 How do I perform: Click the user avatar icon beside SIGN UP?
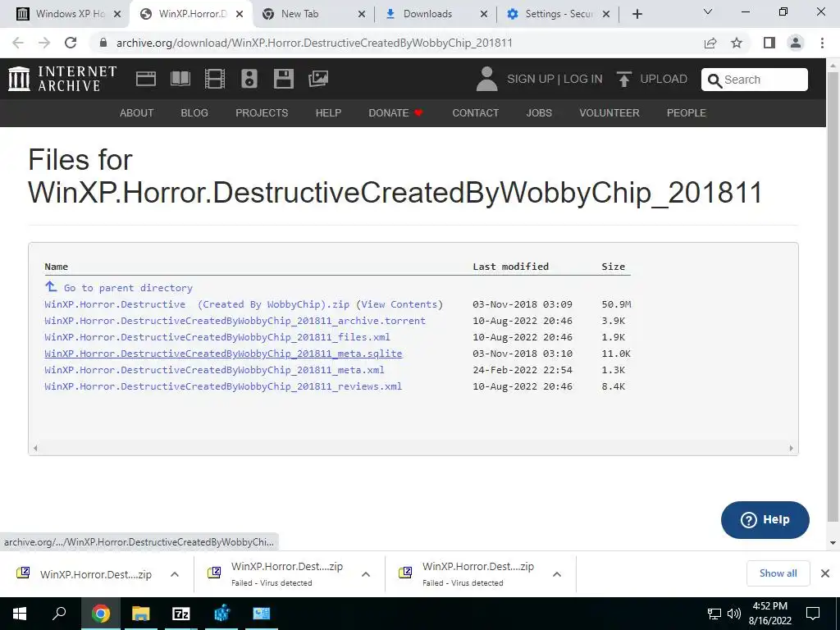click(487, 79)
